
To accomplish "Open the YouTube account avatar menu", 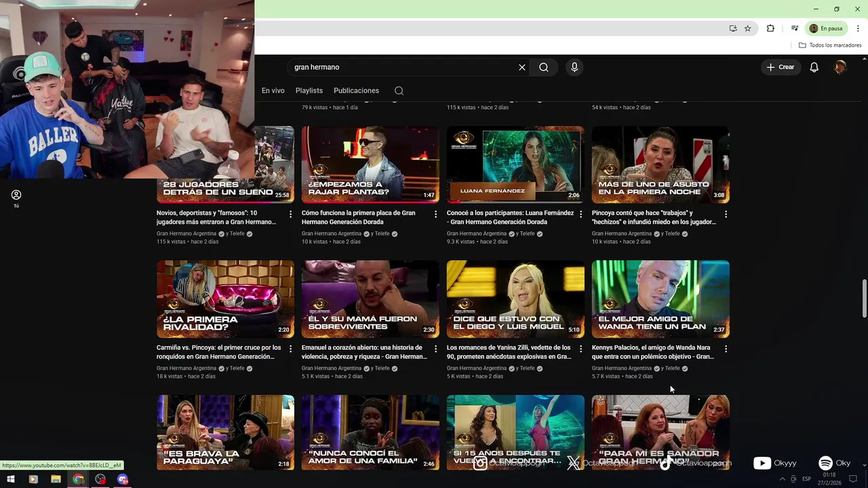I will coord(840,67).
